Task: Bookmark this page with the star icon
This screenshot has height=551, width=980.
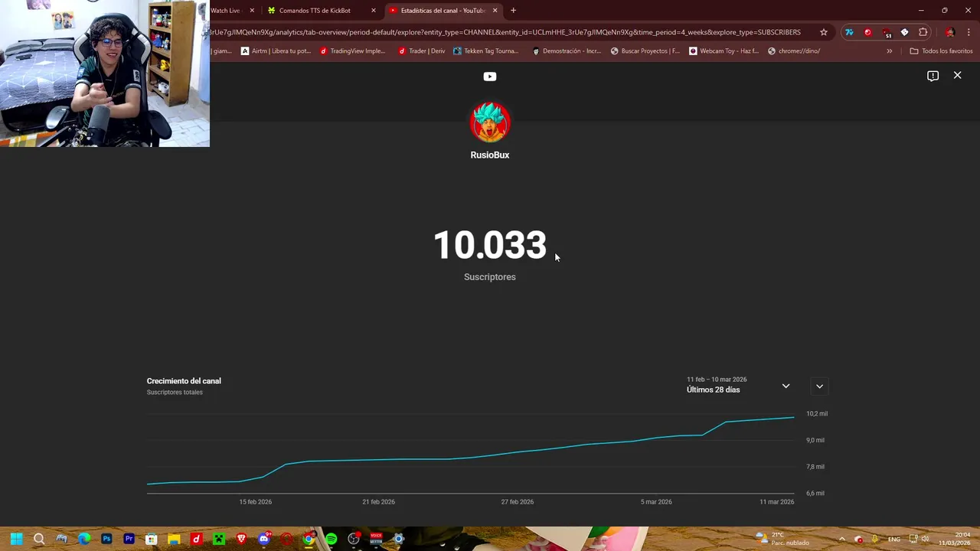Action: [x=824, y=32]
